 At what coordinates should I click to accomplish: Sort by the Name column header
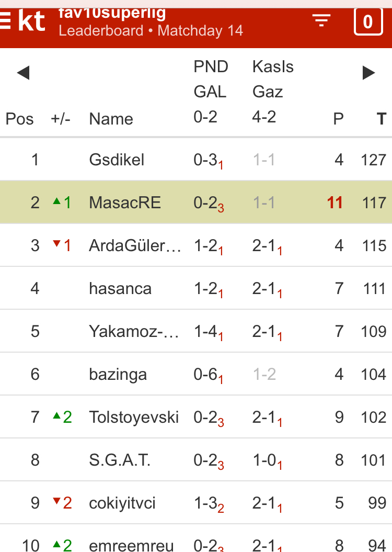pos(111,119)
